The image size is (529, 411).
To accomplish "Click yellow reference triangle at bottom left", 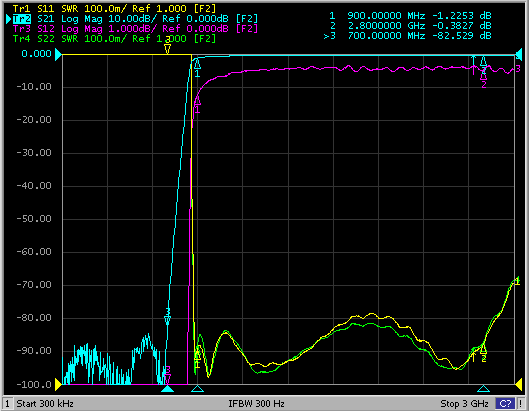I will click(58, 384).
